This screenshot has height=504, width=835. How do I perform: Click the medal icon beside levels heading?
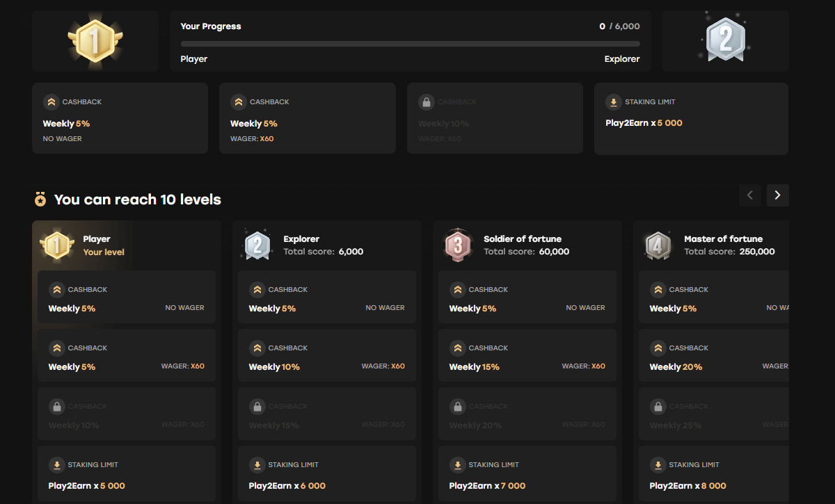pos(40,200)
